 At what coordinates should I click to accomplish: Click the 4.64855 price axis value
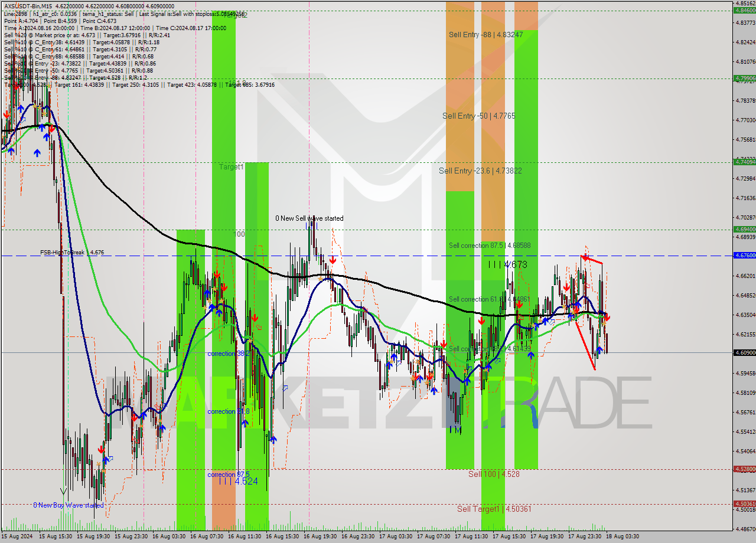(745, 295)
